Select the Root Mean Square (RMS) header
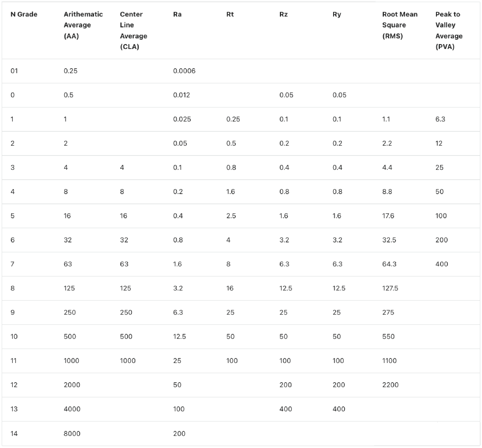Viewport: 482px width, 448px height. (400, 25)
